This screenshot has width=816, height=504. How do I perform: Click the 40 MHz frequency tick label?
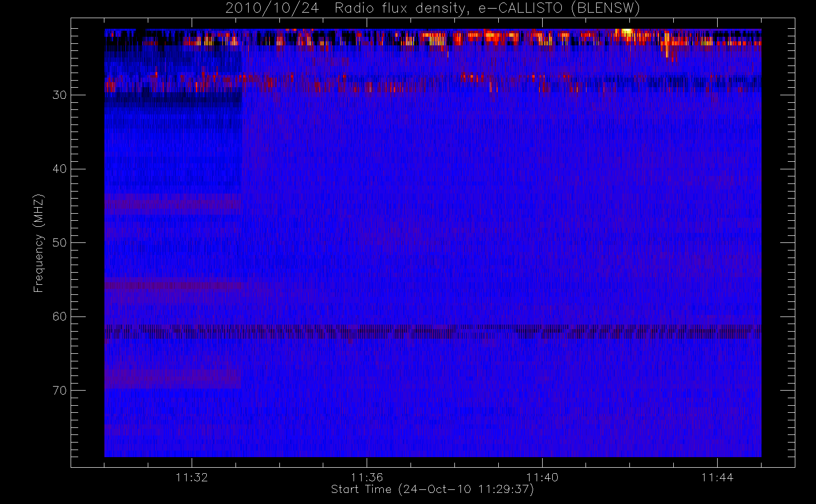[x=60, y=169]
